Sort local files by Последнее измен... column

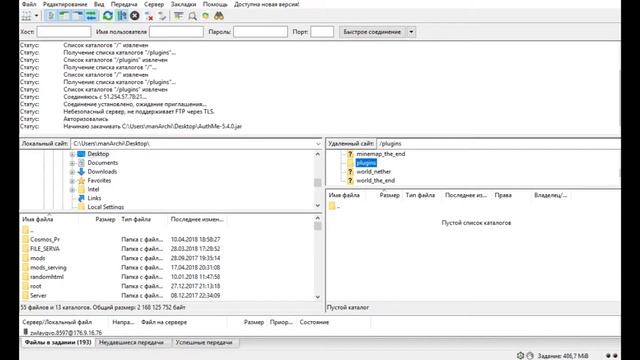tap(197, 219)
